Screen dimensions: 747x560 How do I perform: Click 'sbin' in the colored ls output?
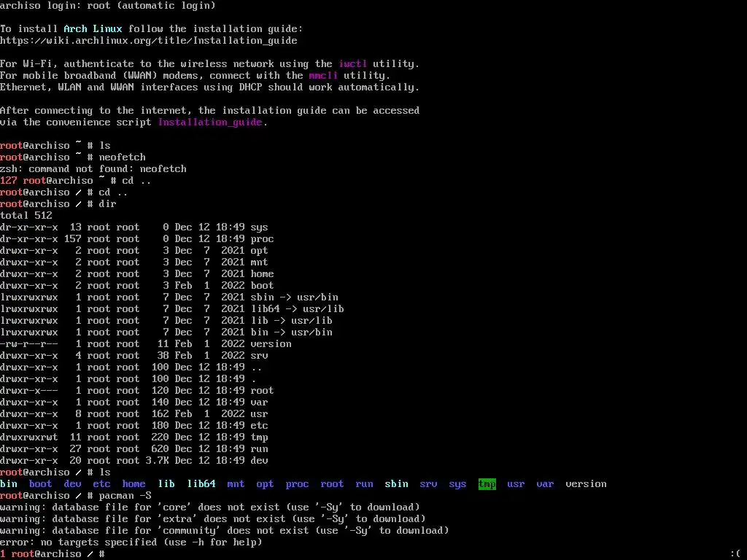click(x=396, y=484)
